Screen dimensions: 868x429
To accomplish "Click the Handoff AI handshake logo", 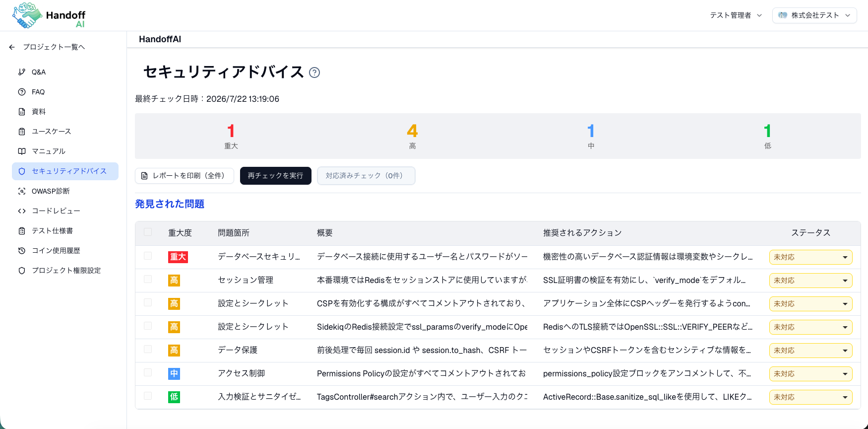I will (x=49, y=15).
